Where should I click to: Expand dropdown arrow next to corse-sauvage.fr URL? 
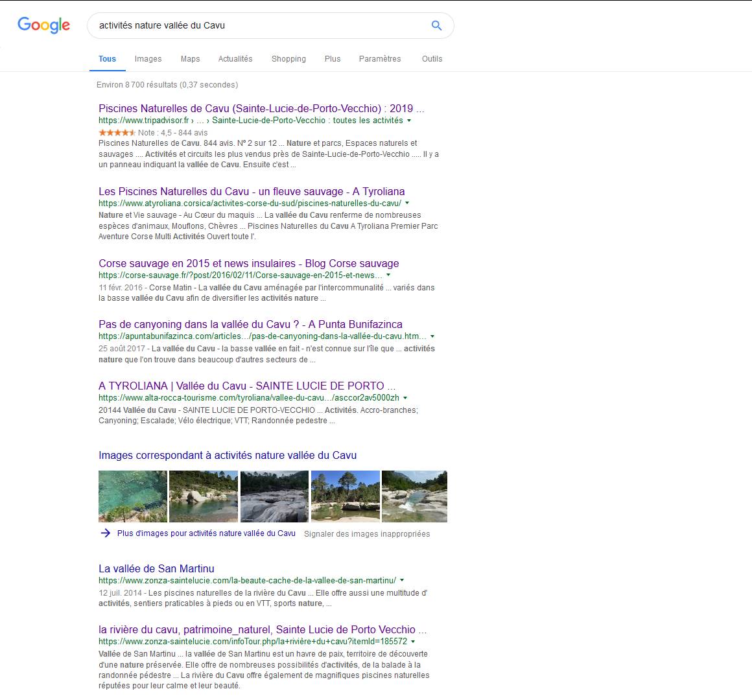click(x=388, y=275)
